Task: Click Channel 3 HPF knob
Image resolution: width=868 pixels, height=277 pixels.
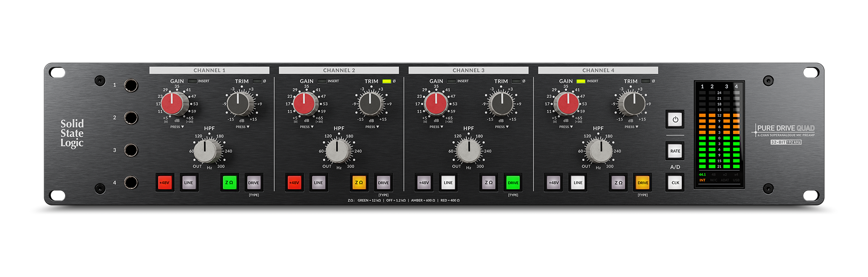Action: [x=468, y=151]
